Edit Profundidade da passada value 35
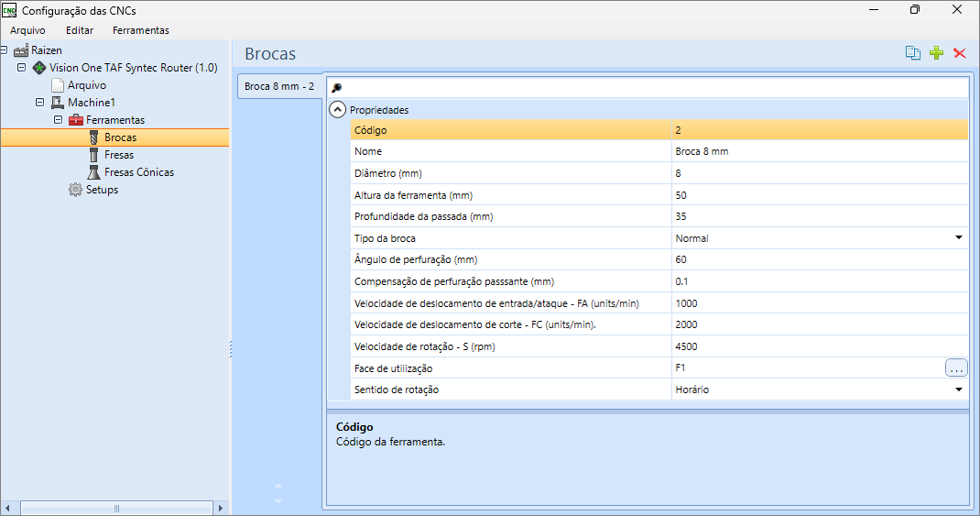The height and width of the screenshot is (516, 980). point(820,216)
